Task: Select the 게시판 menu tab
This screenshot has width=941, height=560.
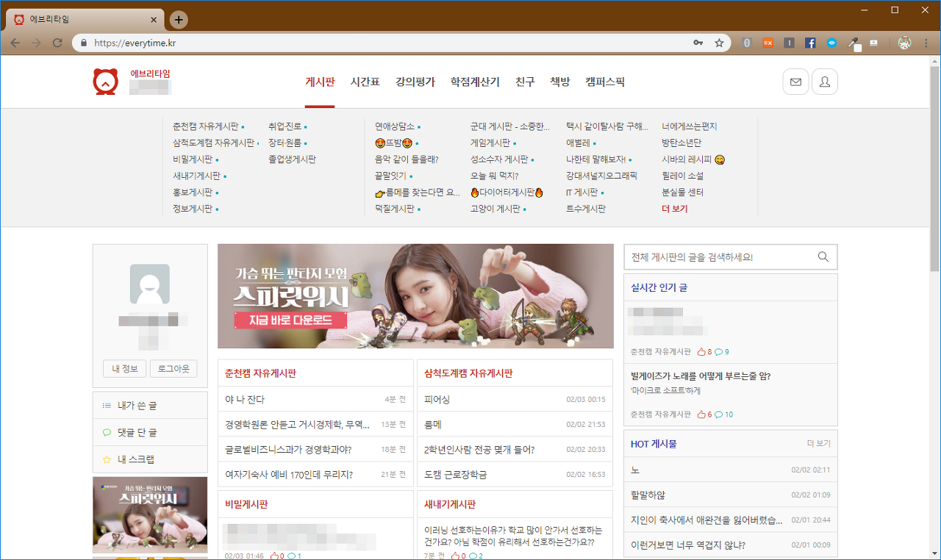Action: 320,82
